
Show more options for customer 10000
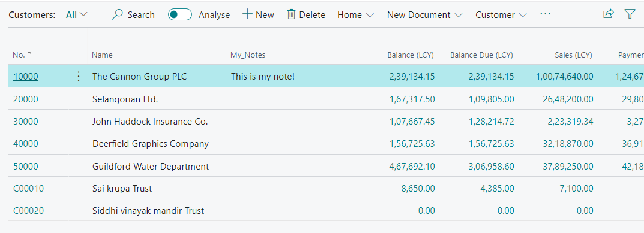click(79, 76)
